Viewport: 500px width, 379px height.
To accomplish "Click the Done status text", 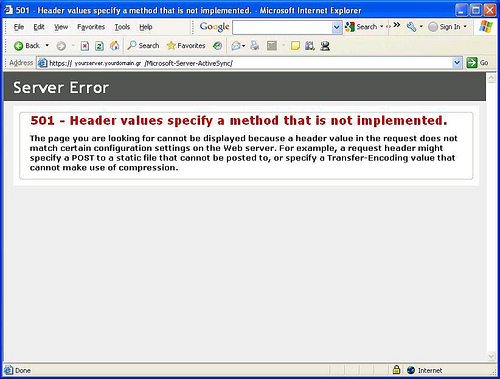I will tap(23, 371).
